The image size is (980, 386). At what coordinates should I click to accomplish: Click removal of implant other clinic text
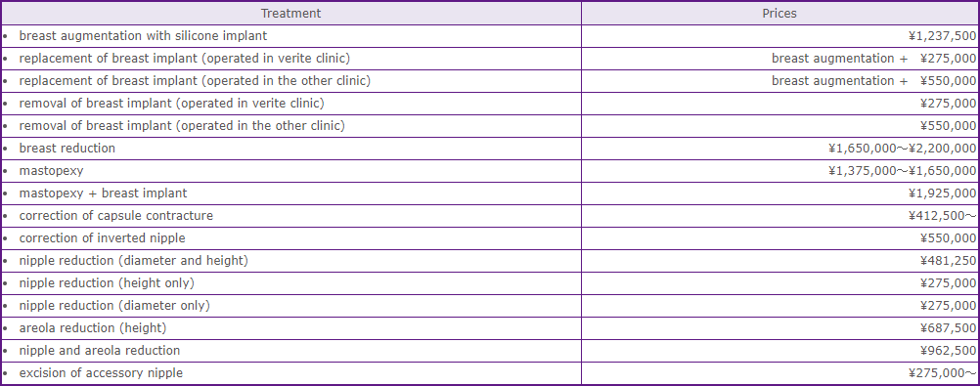(x=182, y=125)
